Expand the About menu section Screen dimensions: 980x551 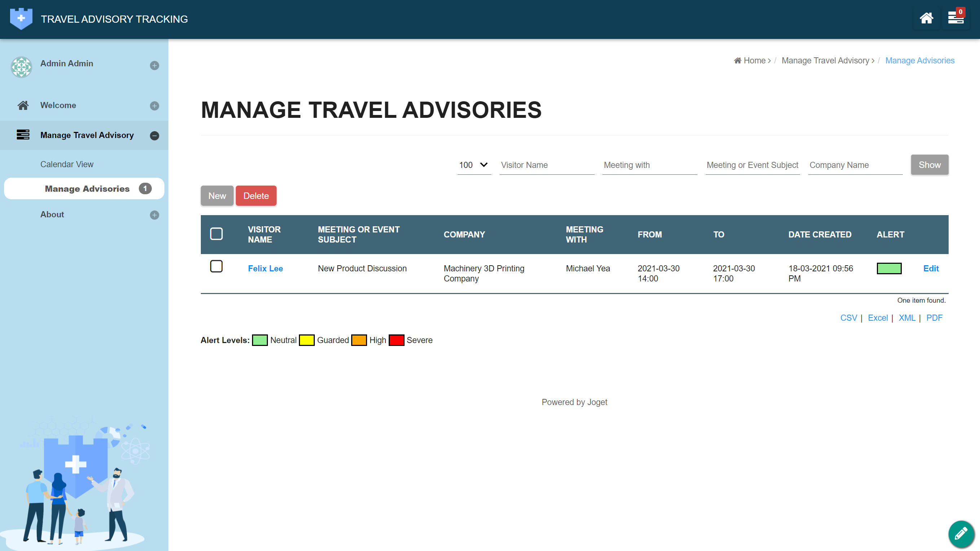pos(154,215)
